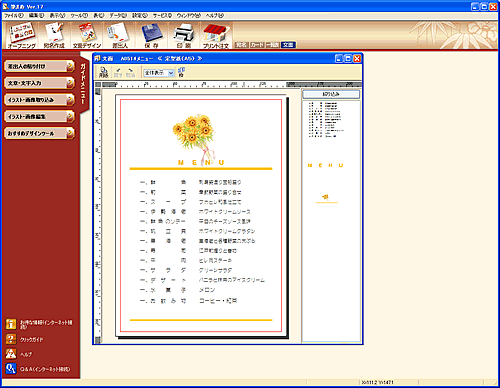Switch to the カード tab
The height and width of the screenshot is (388, 500).
(x=257, y=45)
